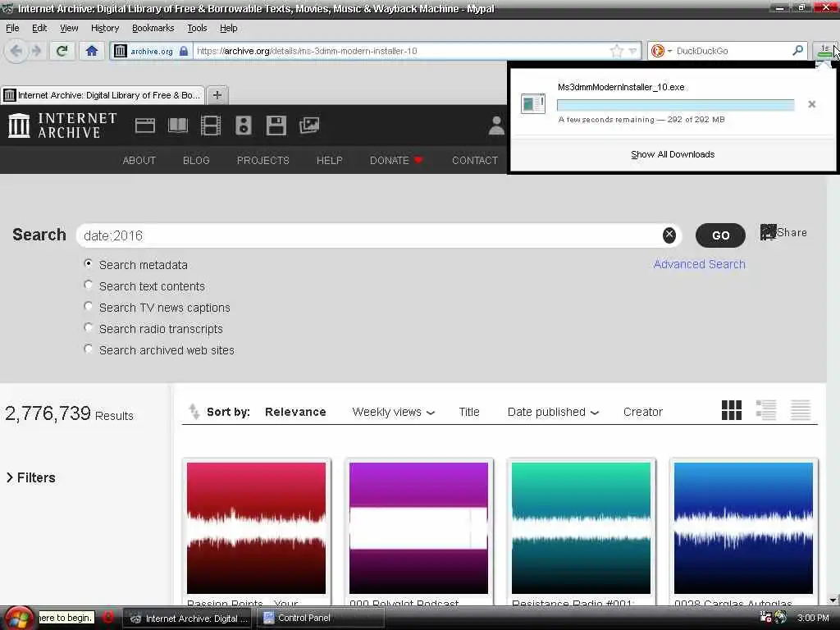Toggle sort direction arrows icon
The width and height of the screenshot is (840, 630).
tap(194, 412)
